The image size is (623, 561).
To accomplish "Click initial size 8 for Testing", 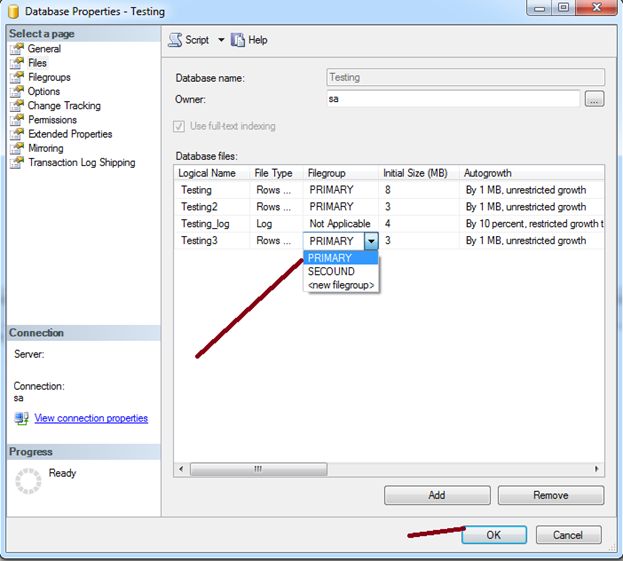I will click(419, 190).
